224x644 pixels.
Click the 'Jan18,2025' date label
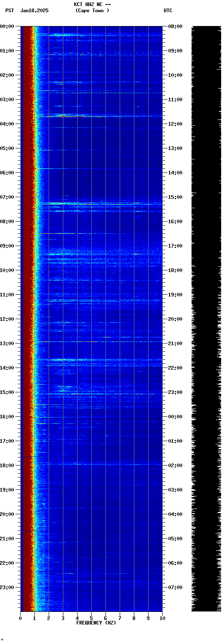34,11
